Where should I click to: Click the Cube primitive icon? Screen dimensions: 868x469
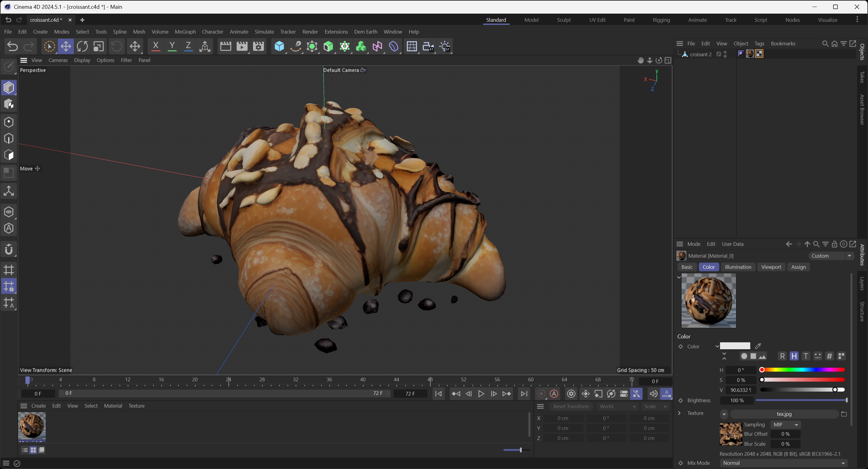point(279,47)
